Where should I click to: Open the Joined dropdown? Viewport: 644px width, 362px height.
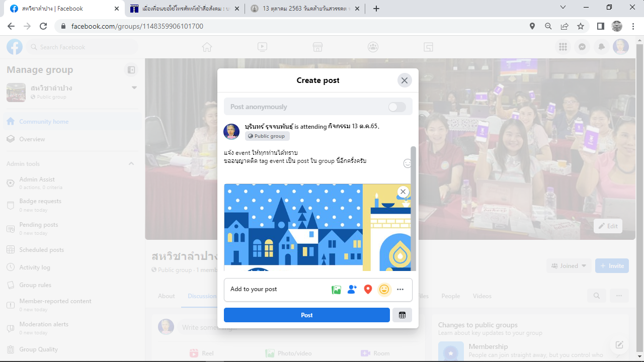tap(569, 266)
